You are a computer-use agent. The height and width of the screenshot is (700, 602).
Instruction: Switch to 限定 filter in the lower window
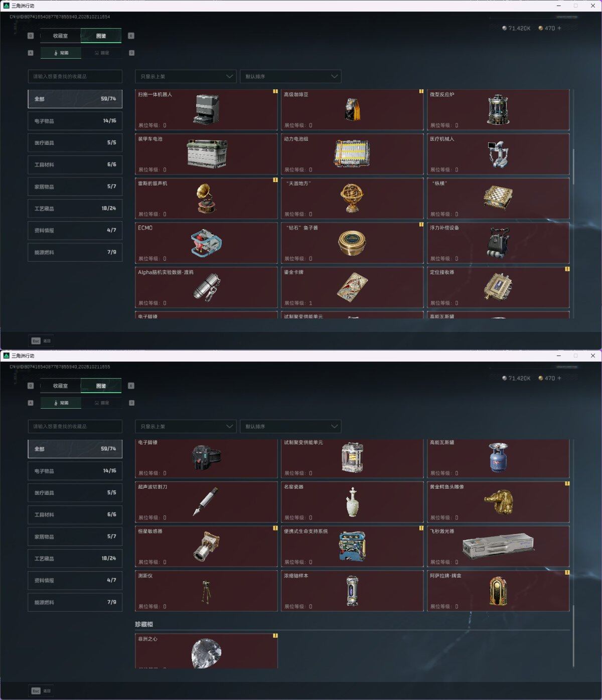pos(101,403)
